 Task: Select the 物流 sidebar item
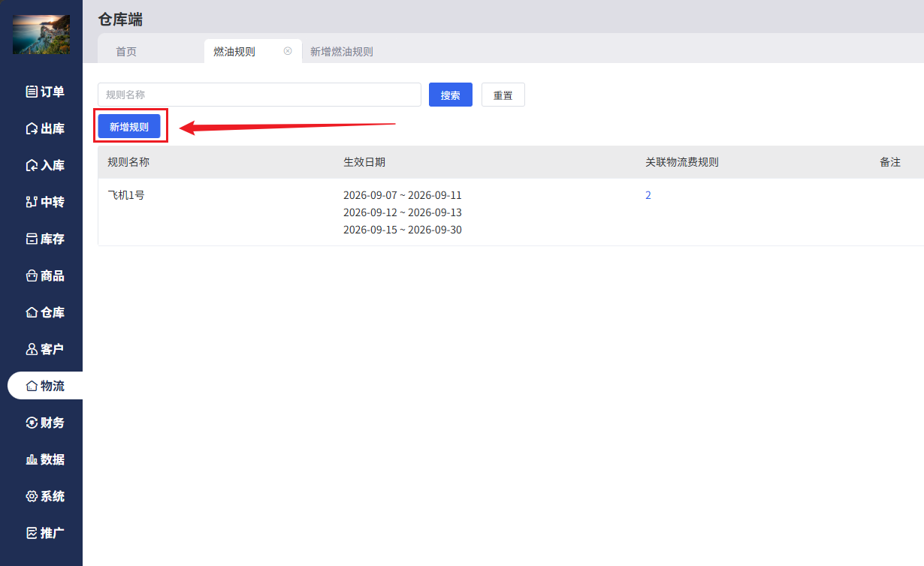pyautogui.click(x=45, y=386)
